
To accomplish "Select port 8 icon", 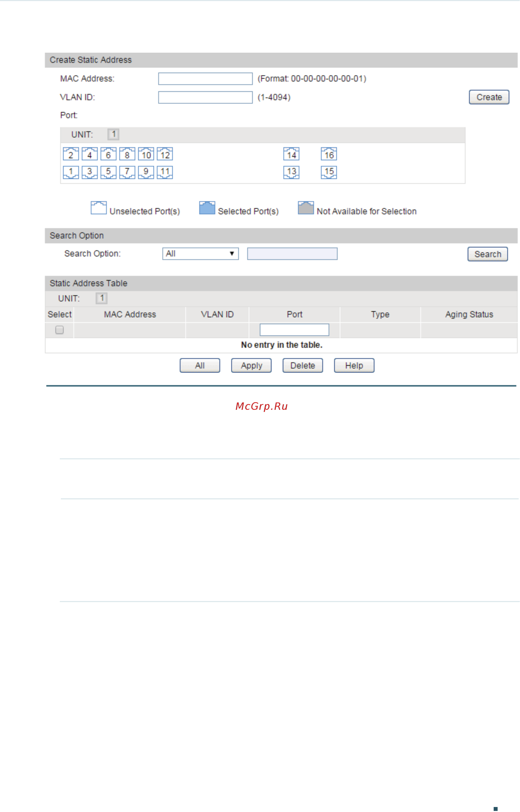I will [127, 154].
